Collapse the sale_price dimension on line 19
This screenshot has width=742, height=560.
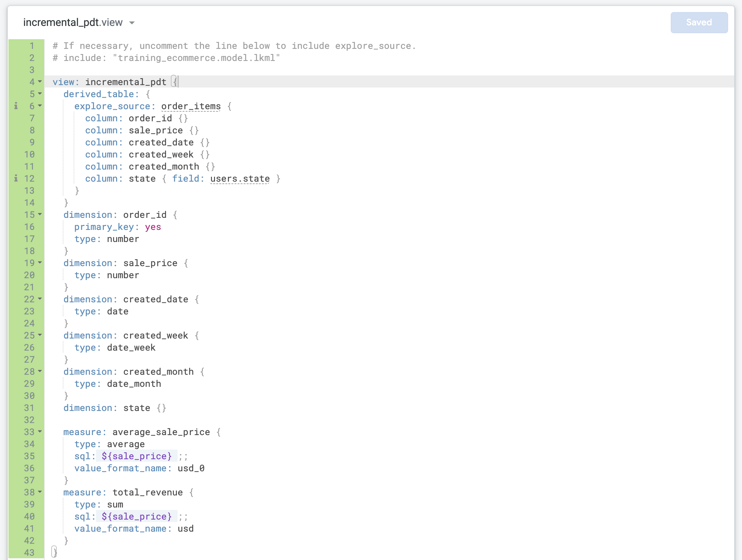click(x=39, y=263)
